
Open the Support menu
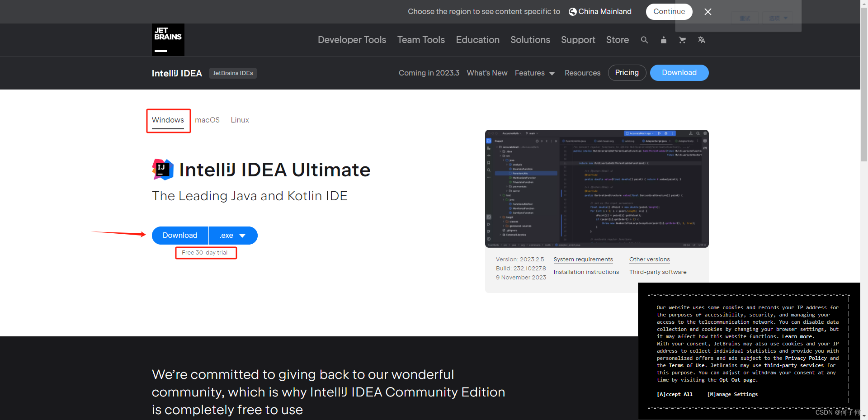[x=578, y=40]
